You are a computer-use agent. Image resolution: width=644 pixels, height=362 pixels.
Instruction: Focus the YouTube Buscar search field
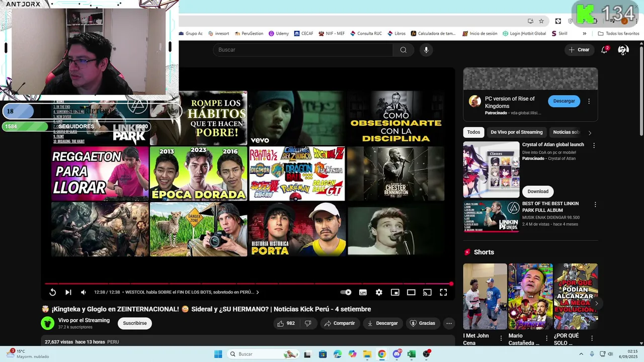coord(303,50)
